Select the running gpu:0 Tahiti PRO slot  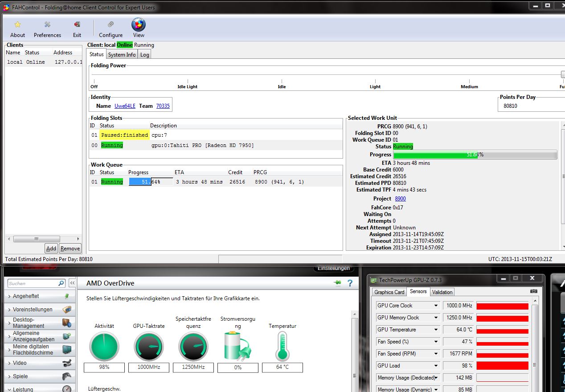pos(216,145)
